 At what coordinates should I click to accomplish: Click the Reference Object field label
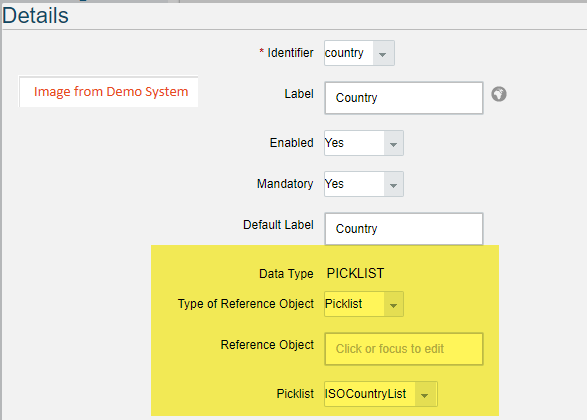click(x=267, y=345)
